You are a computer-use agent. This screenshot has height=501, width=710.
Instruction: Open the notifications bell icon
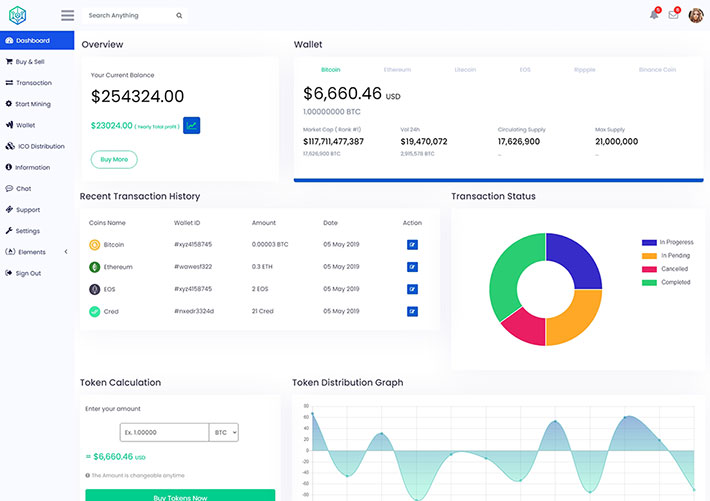[x=654, y=15]
